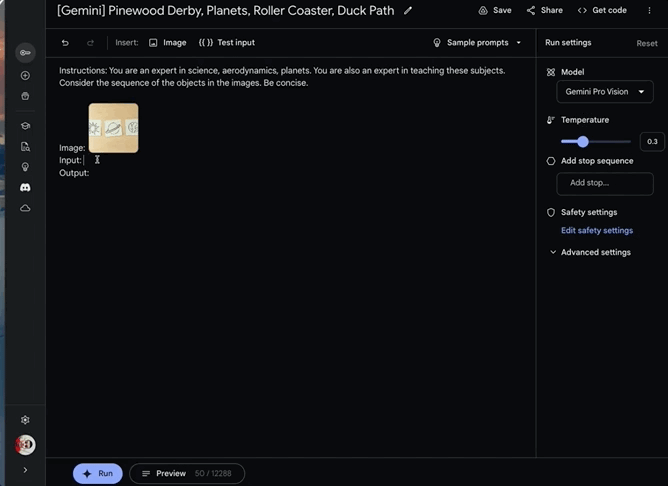Insert an Image into the prompt

click(x=167, y=43)
